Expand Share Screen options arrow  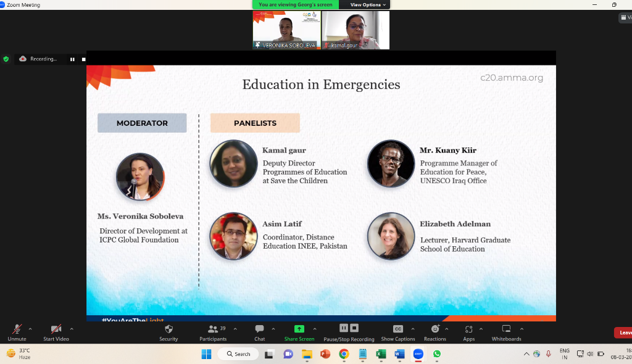pyautogui.click(x=315, y=329)
